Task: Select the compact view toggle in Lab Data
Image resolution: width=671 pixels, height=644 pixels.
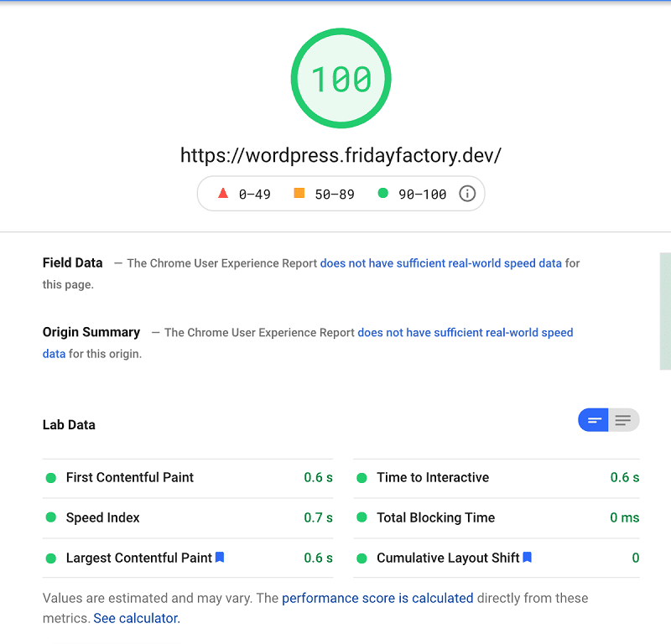Action: tap(594, 420)
